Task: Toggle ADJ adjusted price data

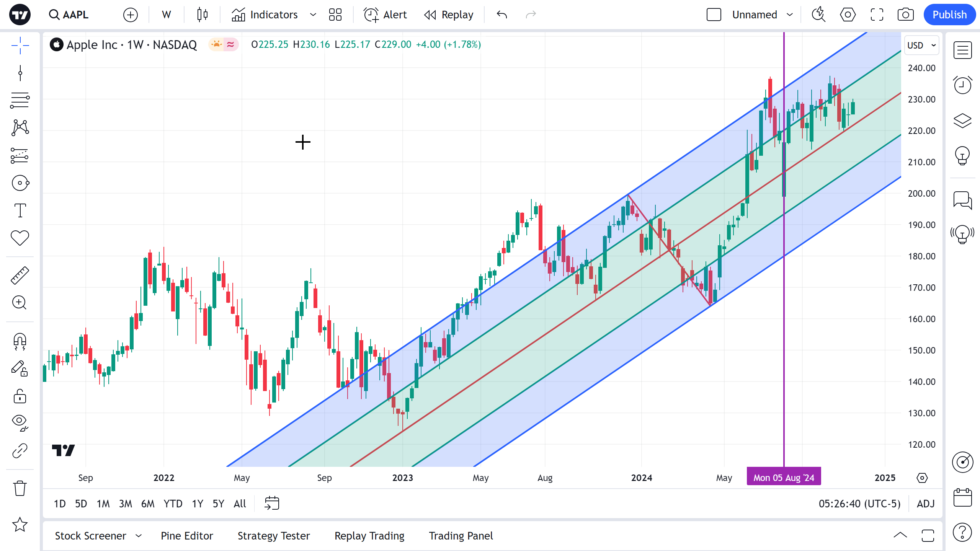Action: coord(926,504)
